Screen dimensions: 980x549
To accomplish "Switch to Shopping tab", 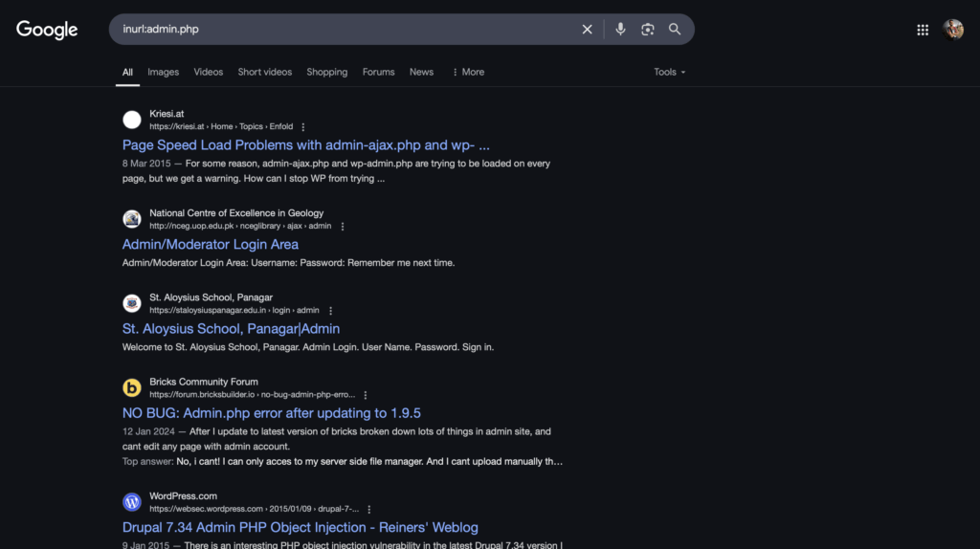I will click(x=327, y=72).
